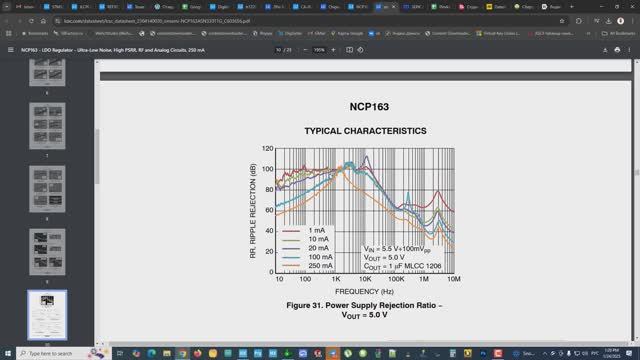Go forward in the browser
This screenshot has width=640, height=360.
click(19, 21)
